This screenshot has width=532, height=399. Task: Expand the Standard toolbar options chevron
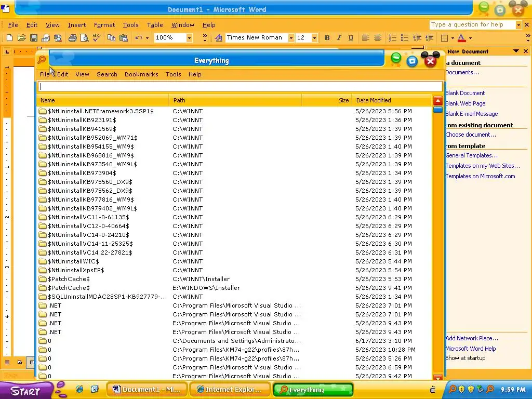click(205, 37)
